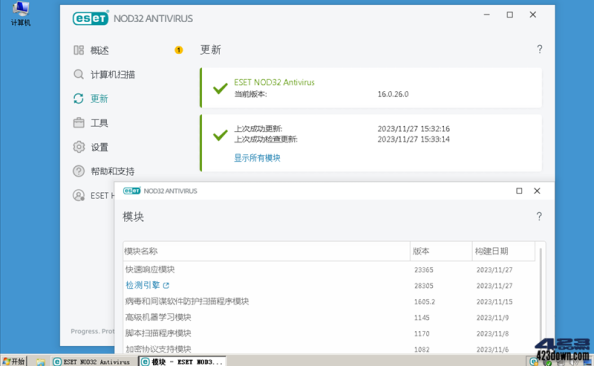Click the refresh arrows icon for 更新
Screen dimensions: 594x366
tap(78, 99)
